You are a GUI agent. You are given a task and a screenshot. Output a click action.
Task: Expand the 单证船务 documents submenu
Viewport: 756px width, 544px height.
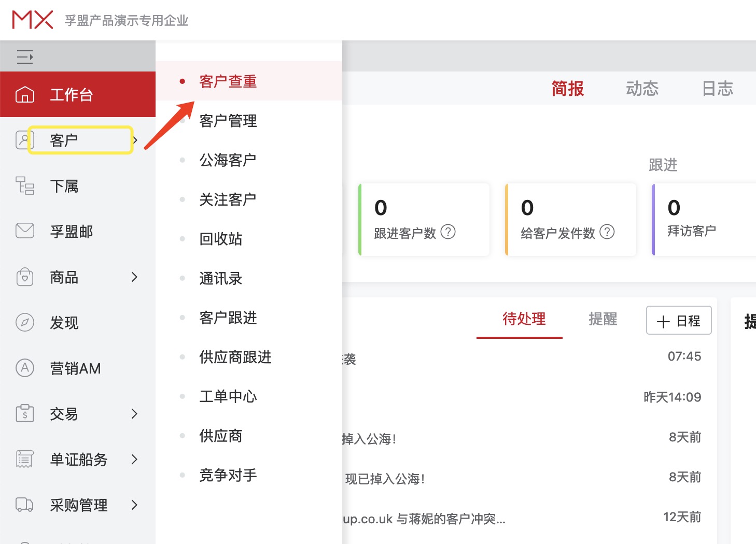78,460
